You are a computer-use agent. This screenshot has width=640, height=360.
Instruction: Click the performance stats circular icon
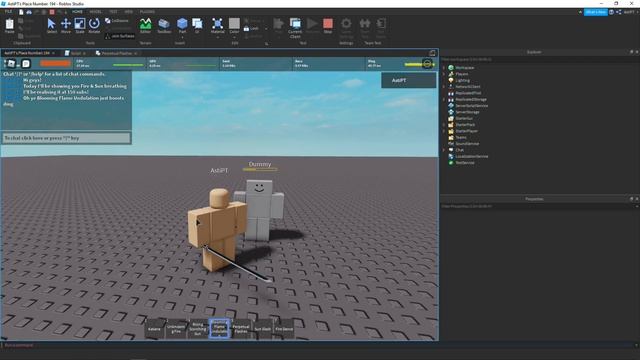tap(427, 64)
